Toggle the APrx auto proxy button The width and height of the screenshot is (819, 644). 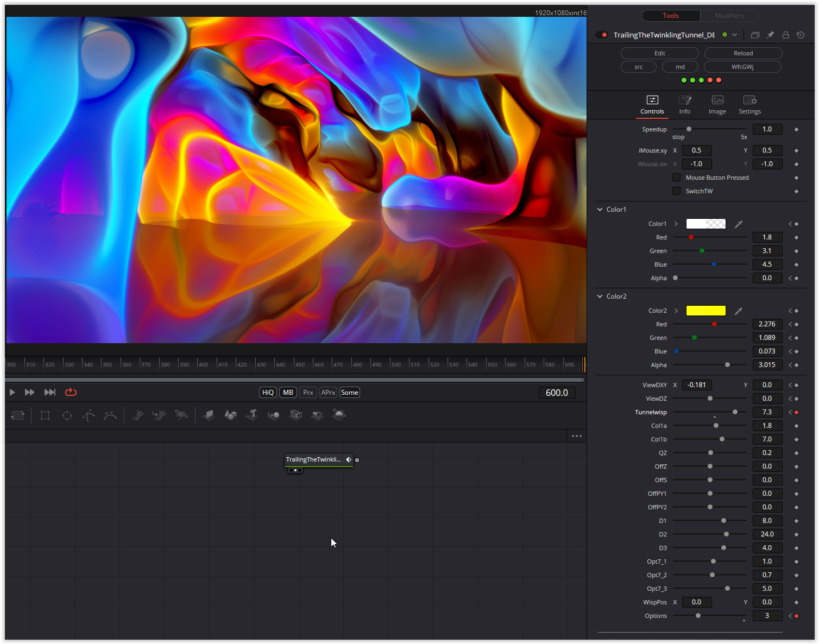tap(328, 393)
